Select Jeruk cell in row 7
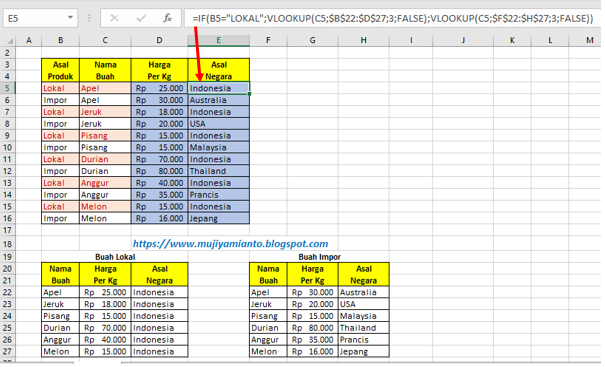The image size is (605, 367). (105, 112)
